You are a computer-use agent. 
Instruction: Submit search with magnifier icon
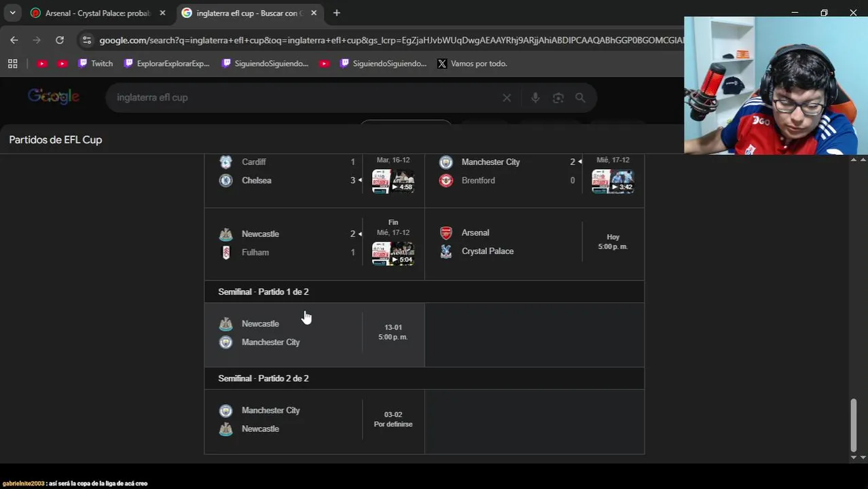[x=580, y=98]
